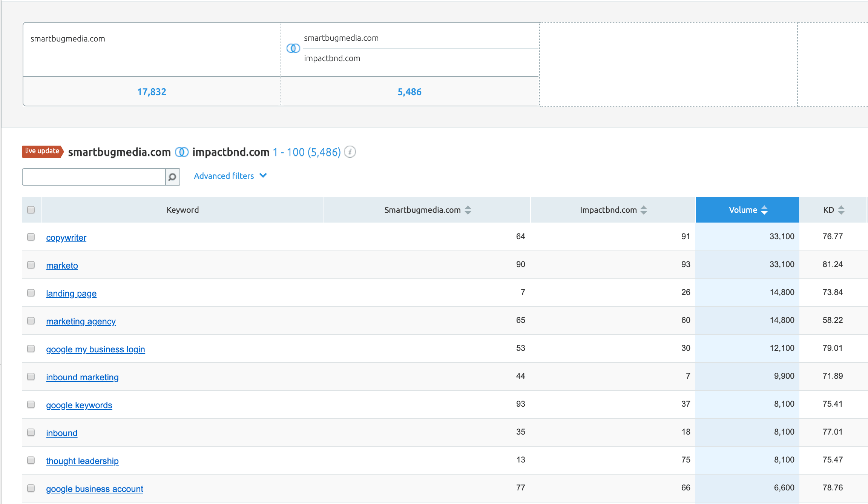Click the Smartbugmedia.com column header label
The width and height of the screenshot is (868, 504).
(422, 210)
